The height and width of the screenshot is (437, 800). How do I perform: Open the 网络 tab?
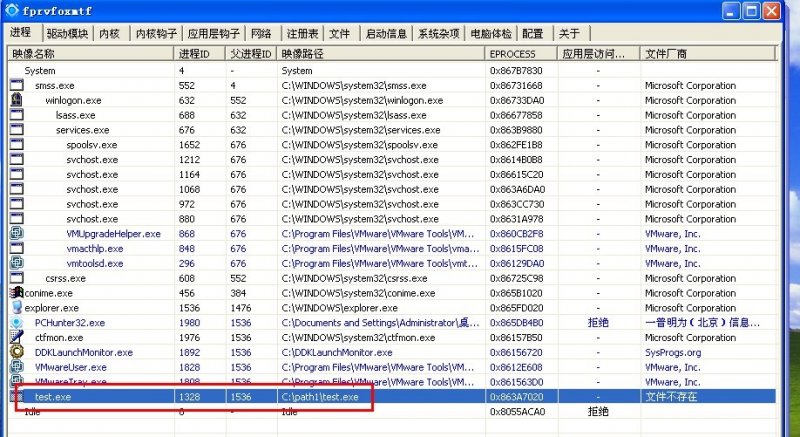261,34
